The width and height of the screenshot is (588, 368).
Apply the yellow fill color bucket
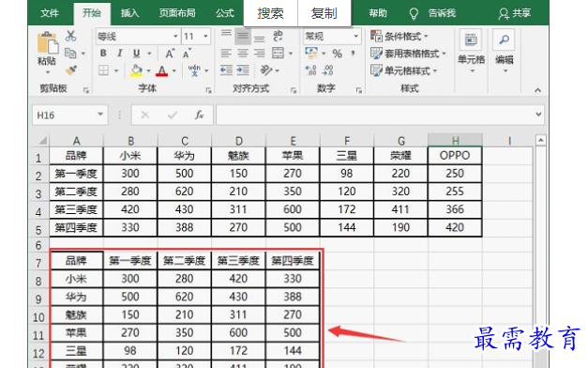tap(136, 70)
